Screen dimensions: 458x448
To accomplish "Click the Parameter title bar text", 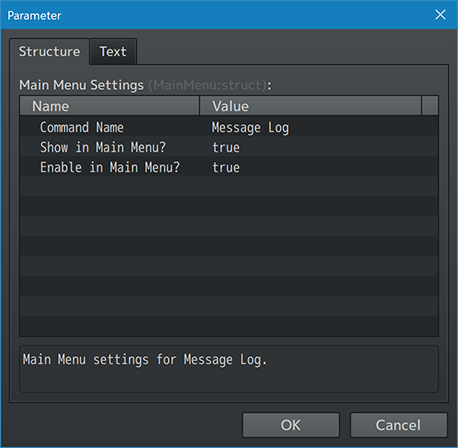I will (34, 16).
